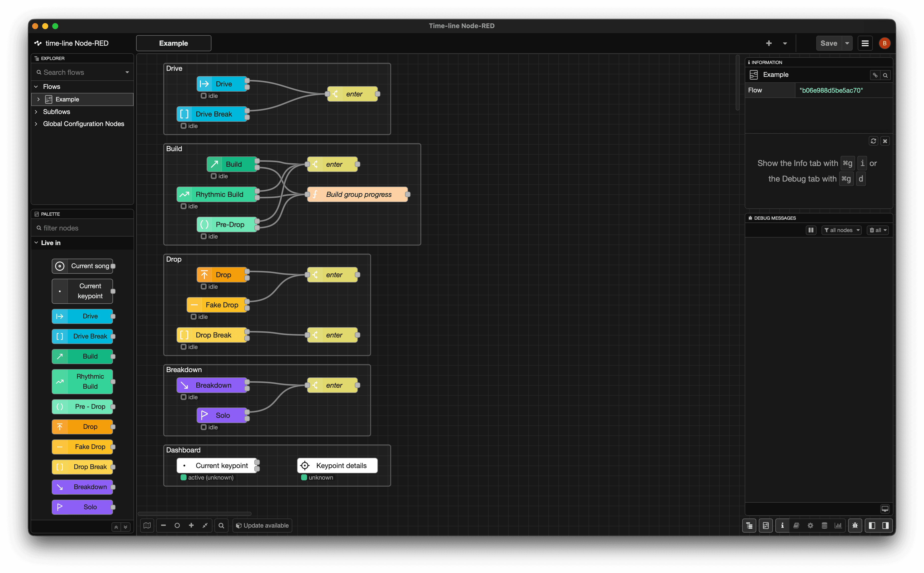Click the Save button

tap(829, 43)
